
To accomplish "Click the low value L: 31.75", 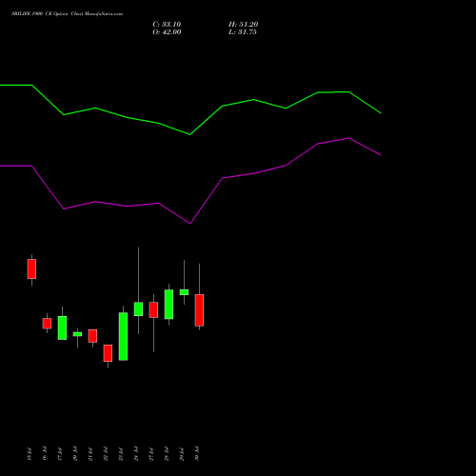I will coord(243,32).
